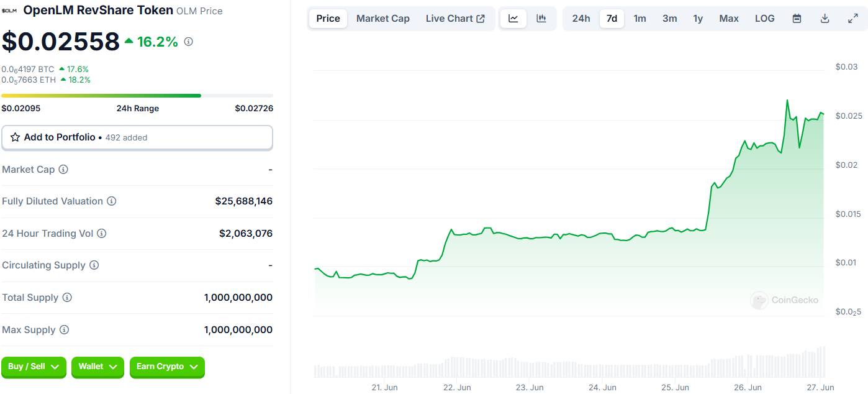Click the $0.02558 price text
The width and height of the screenshot is (868, 394).
(x=60, y=42)
